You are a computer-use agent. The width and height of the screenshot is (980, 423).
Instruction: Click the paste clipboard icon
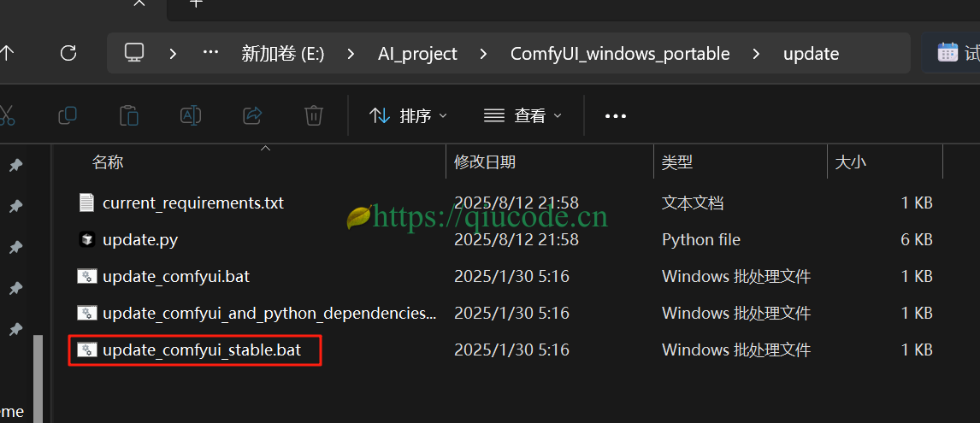click(129, 115)
